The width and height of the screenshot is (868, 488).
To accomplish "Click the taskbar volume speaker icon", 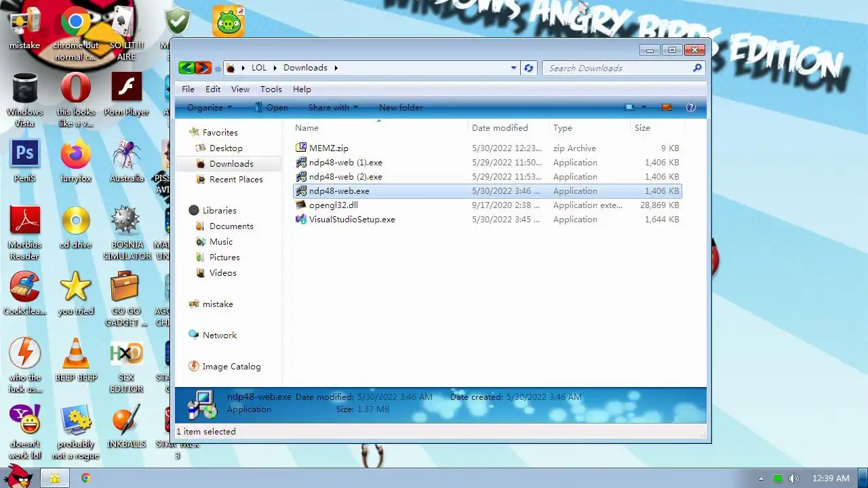I will pos(793,479).
